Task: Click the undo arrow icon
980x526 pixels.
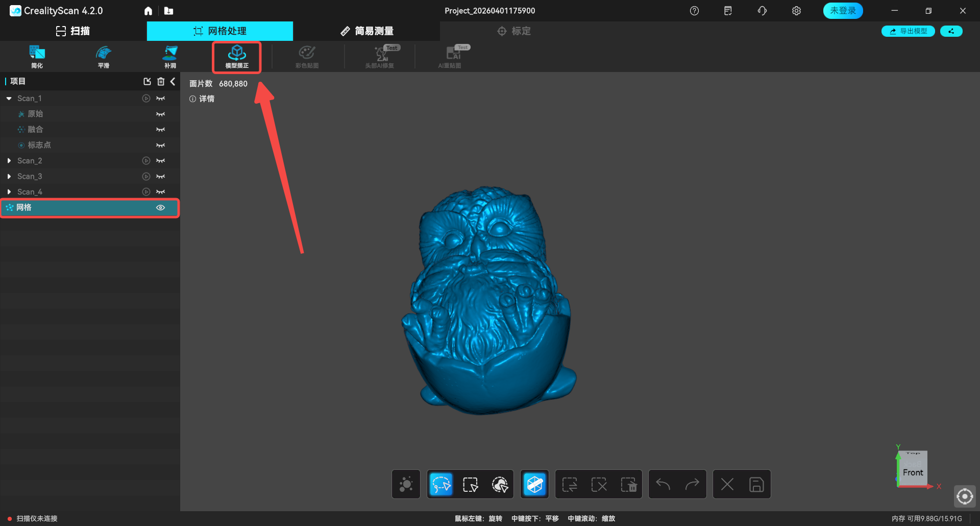Action: pyautogui.click(x=663, y=484)
